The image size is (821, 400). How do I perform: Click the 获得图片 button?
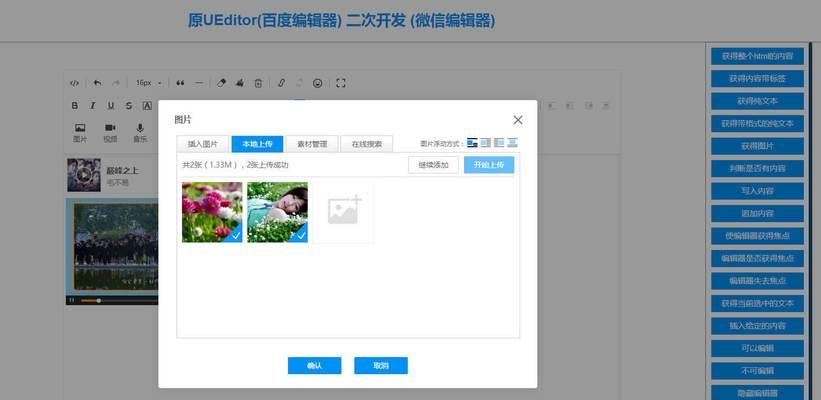(757, 146)
